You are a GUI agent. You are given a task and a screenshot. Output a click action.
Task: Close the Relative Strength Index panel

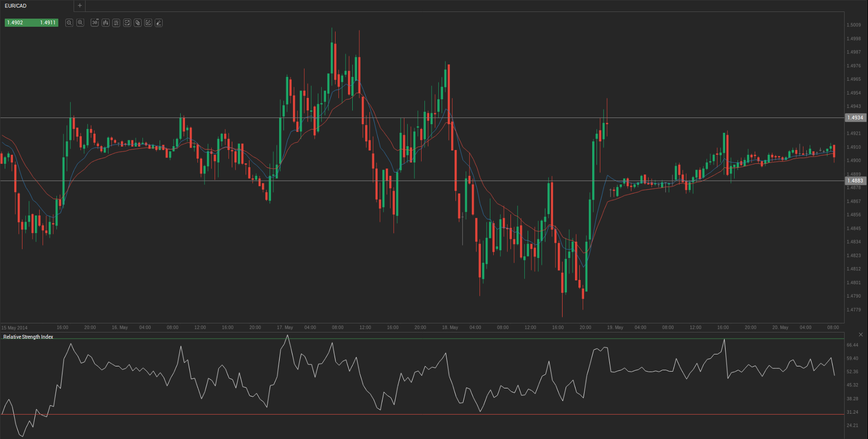[x=861, y=334]
